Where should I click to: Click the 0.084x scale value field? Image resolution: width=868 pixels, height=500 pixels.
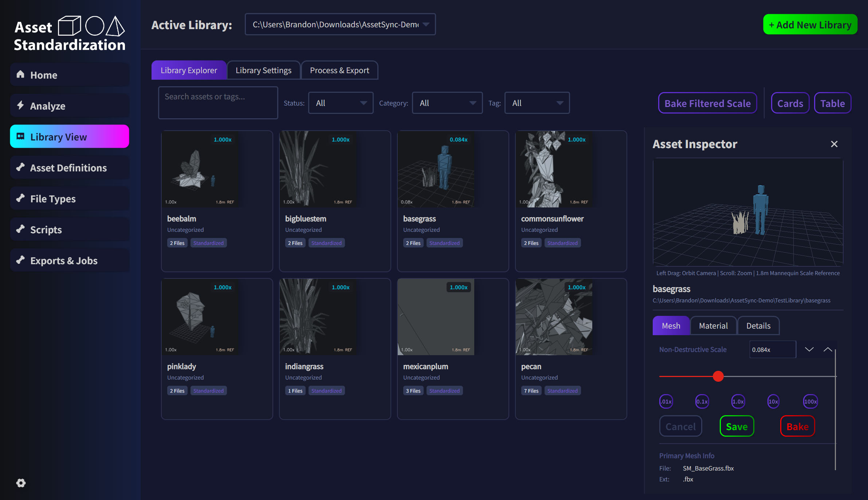[x=773, y=349]
